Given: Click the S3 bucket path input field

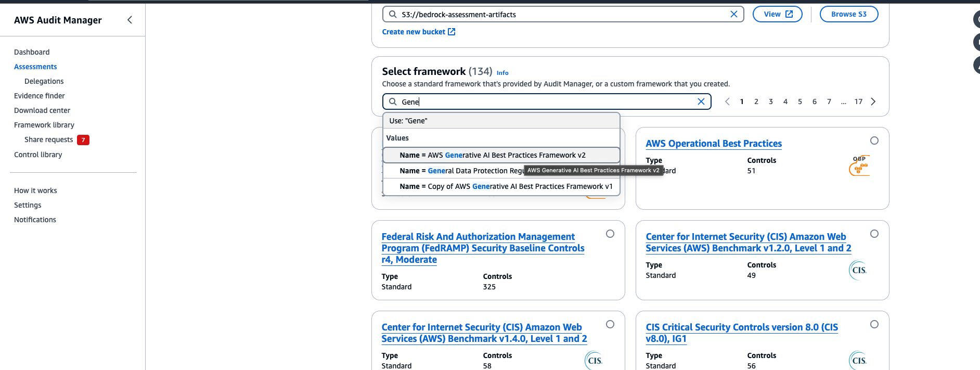Looking at the screenshot, I should tap(563, 14).
